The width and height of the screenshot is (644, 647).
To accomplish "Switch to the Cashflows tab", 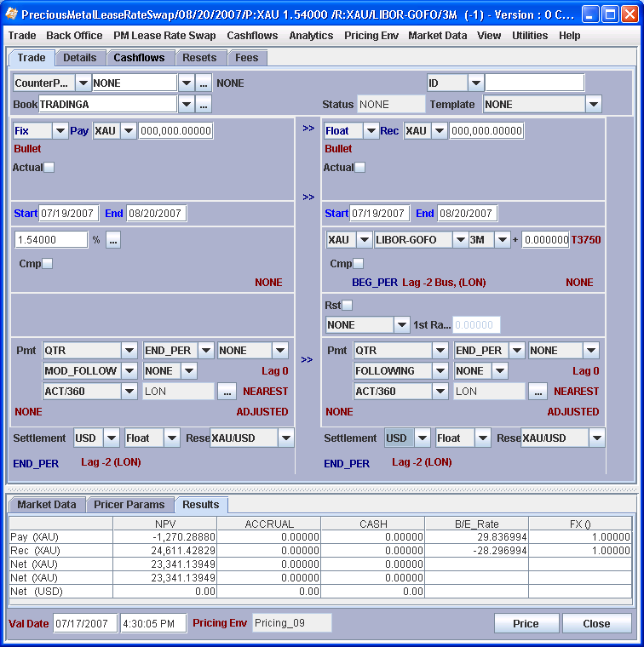I will click(x=139, y=58).
